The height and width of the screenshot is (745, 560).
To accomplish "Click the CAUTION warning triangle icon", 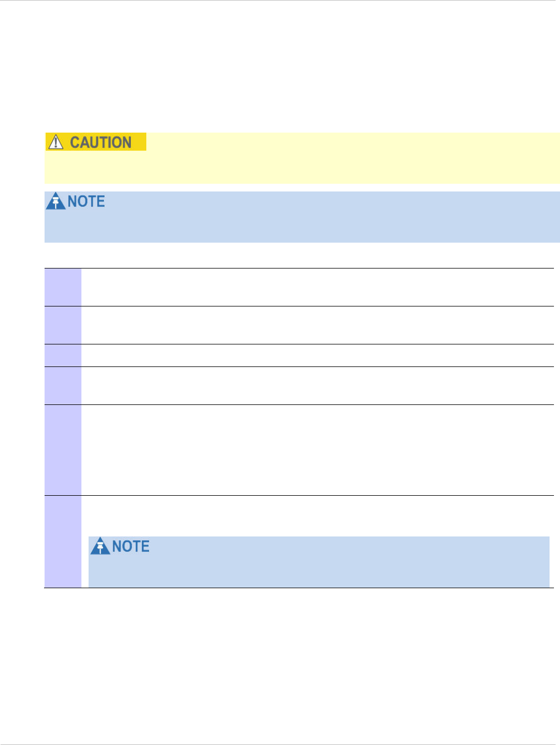I will (x=56, y=143).
